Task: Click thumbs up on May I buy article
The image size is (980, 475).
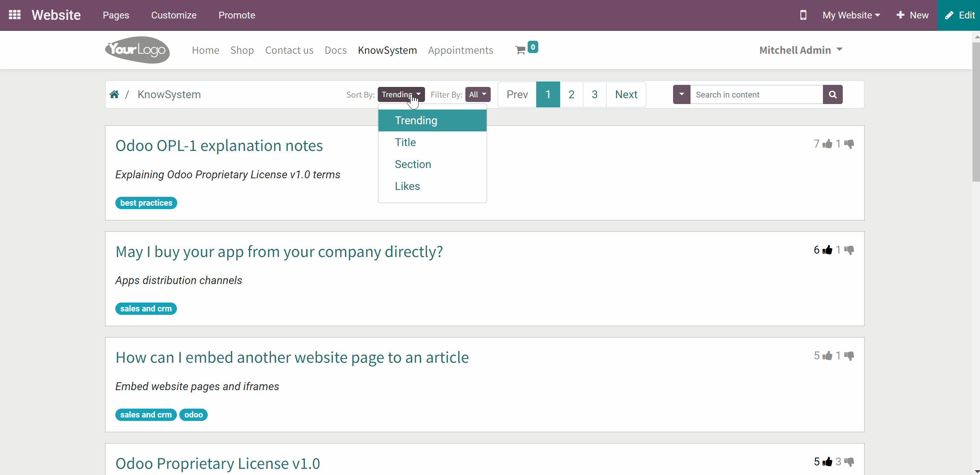Action: click(827, 250)
